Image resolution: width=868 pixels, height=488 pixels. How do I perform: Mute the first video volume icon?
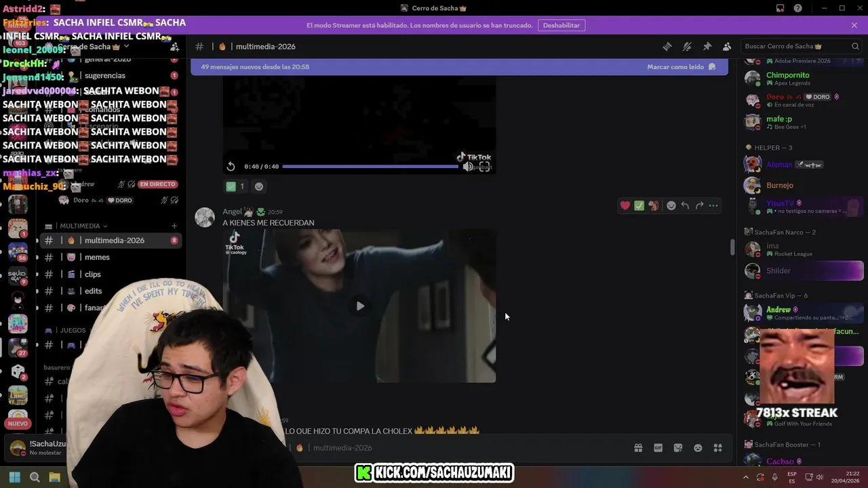pos(468,167)
